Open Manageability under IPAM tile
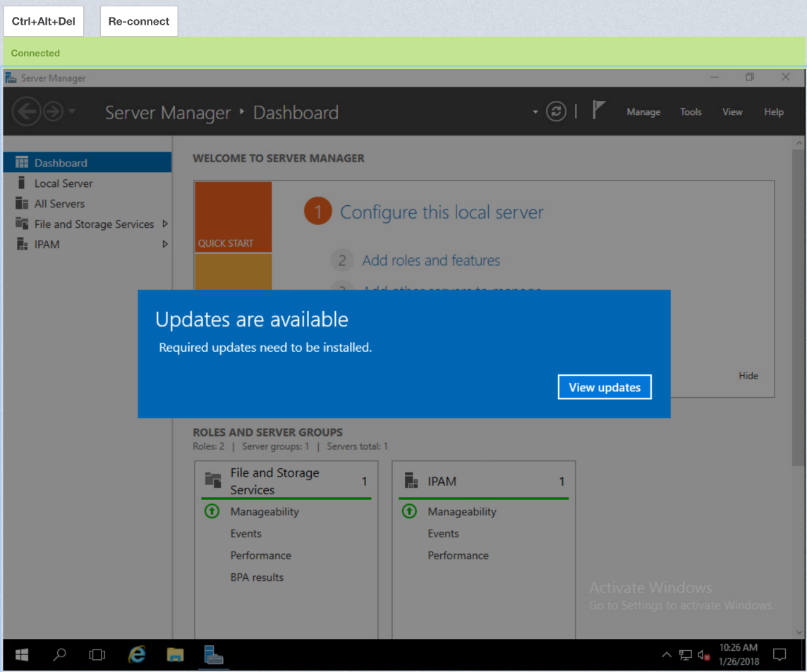 pos(461,511)
